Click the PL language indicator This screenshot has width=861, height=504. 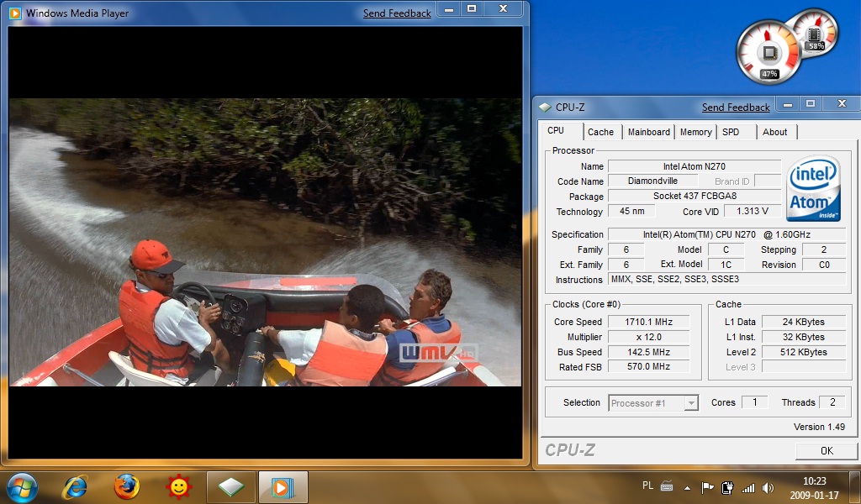(x=647, y=486)
